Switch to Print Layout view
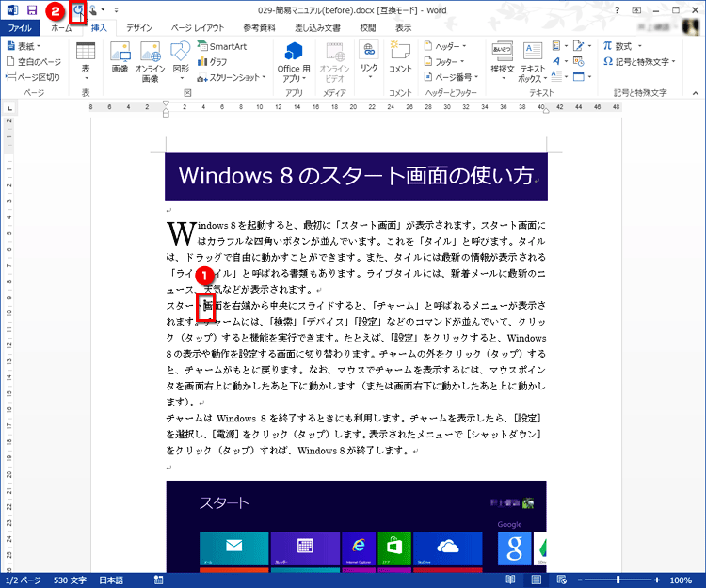This screenshot has width=706, height=588. [x=537, y=580]
